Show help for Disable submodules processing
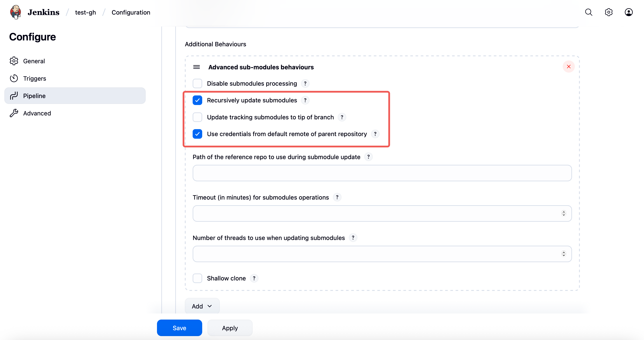Viewport: 644px width, 340px height. point(305,83)
